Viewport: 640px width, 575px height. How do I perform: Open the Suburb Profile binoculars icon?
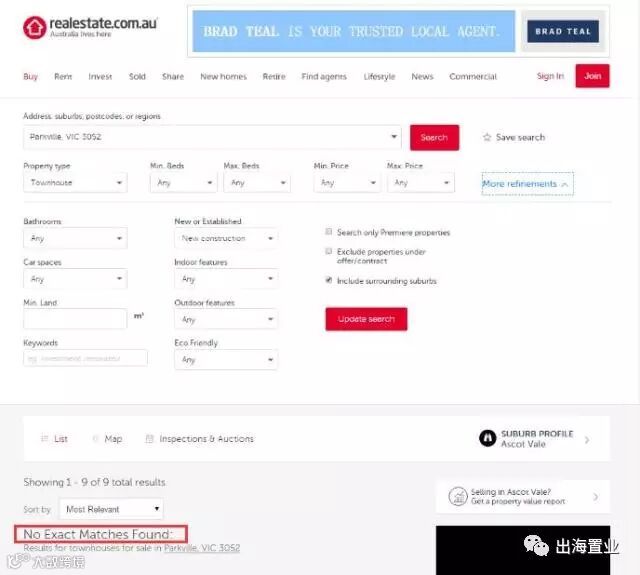[487, 438]
